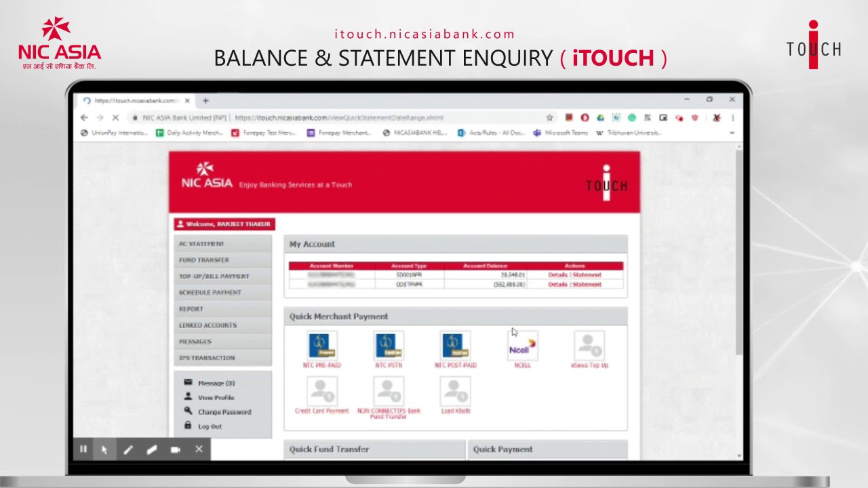Select the NCELL merchant icon
The height and width of the screenshot is (488, 868).
point(522,346)
